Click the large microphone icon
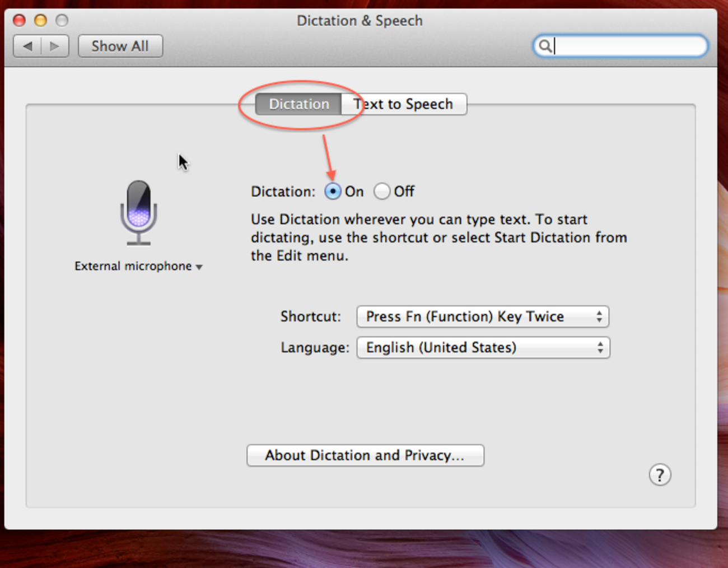The height and width of the screenshot is (568, 728). pyautogui.click(x=138, y=212)
